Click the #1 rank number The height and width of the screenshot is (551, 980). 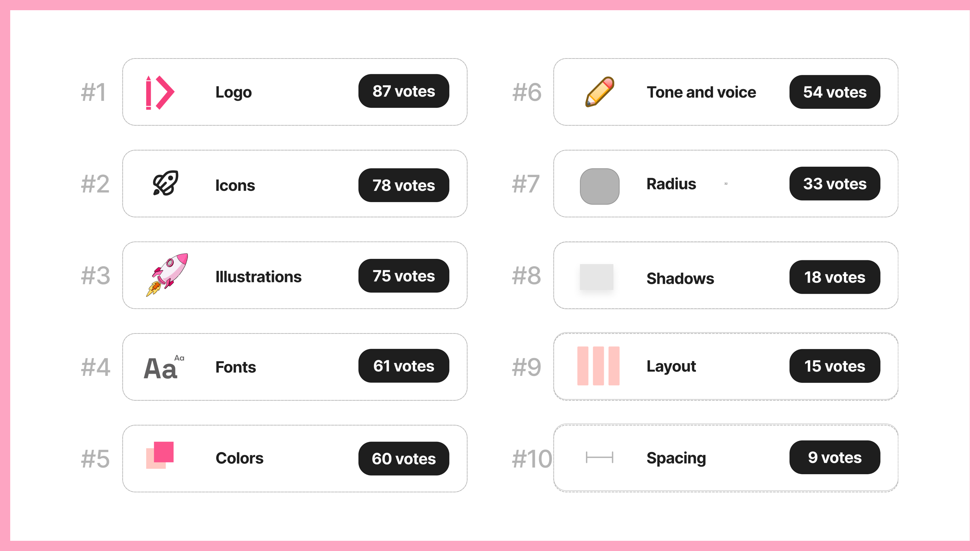[94, 92]
